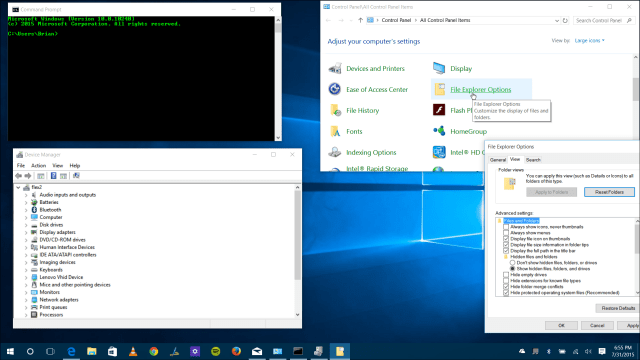Open the Mail app on the taskbar
Screen dimensions: 640x360
coord(257,351)
